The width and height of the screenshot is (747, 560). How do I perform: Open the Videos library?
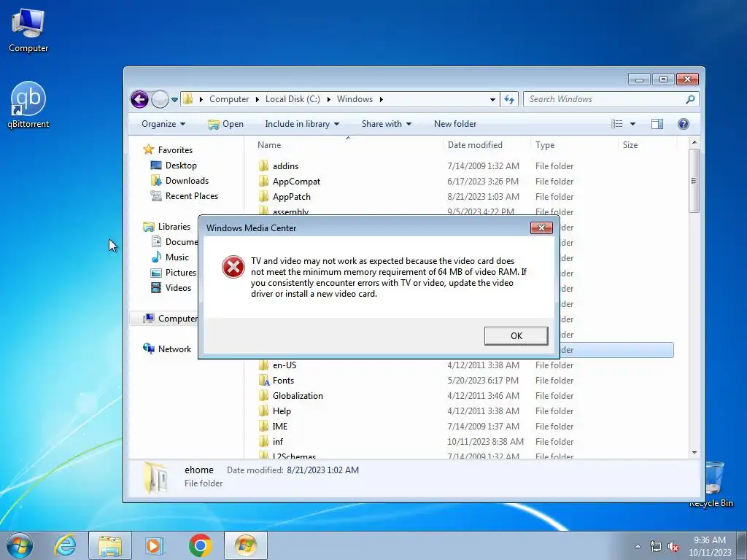point(178,287)
